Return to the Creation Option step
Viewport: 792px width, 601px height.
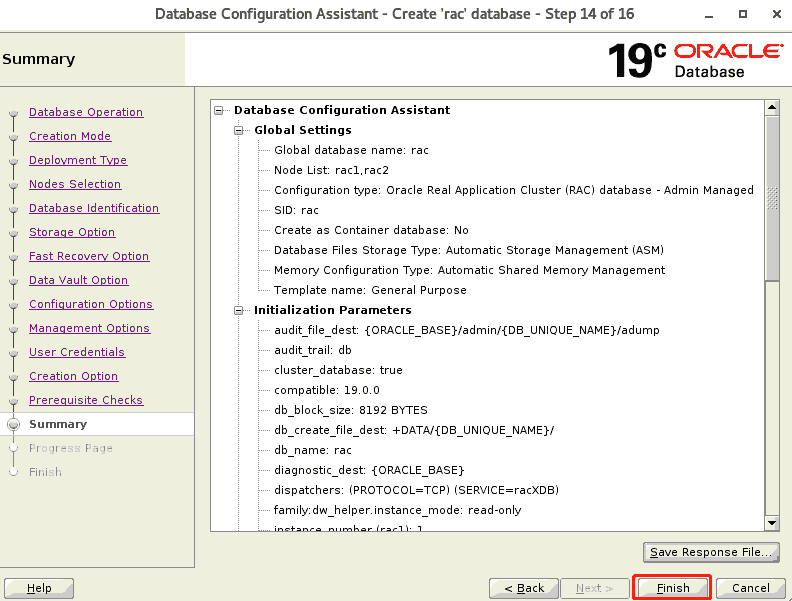(x=73, y=376)
